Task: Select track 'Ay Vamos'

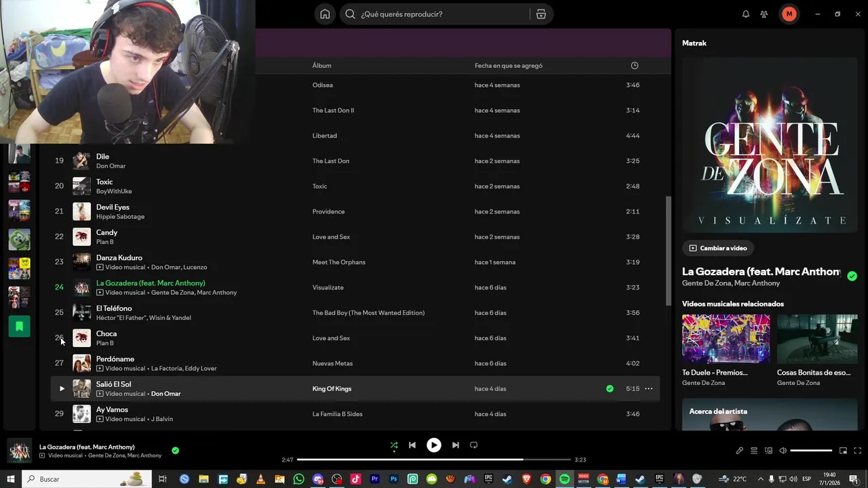Action: [x=112, y=409]
